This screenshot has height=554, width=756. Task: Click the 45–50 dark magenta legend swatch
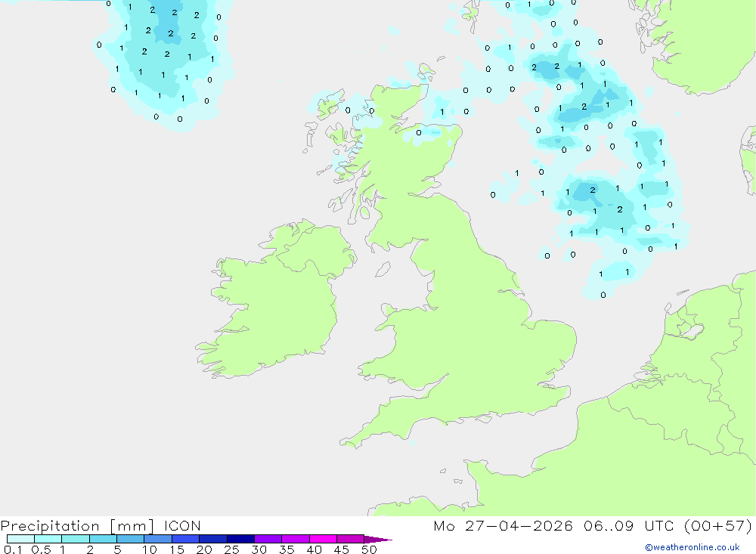[x=350, y=539]
